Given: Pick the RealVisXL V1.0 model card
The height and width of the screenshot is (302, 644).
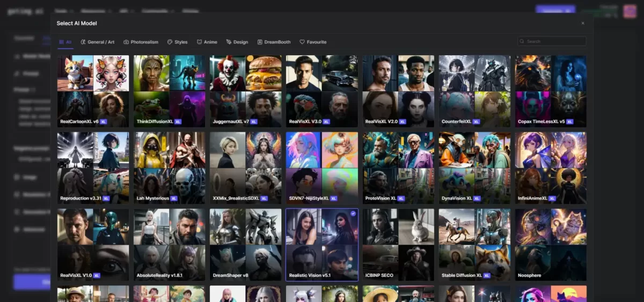Looking at the screenshot, I should coord(93,245).
